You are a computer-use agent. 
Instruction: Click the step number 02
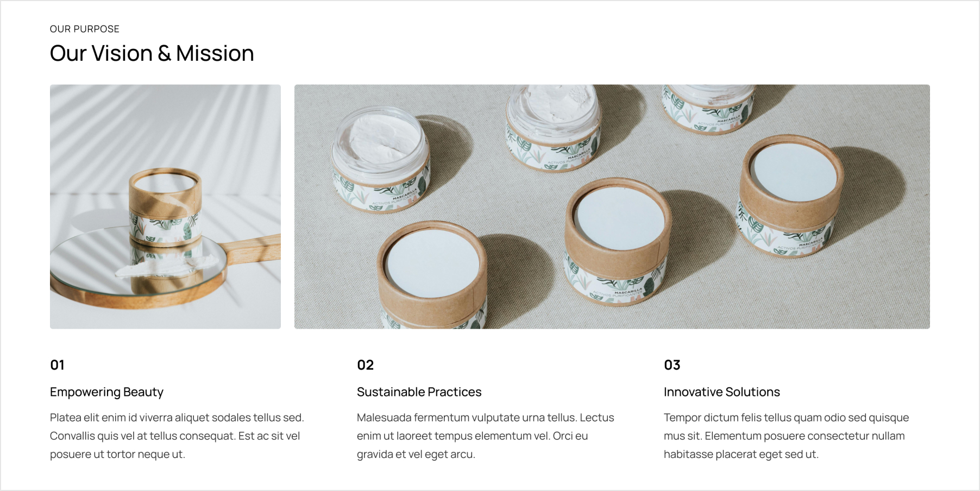pyautogui.click(x=365, y=365)
